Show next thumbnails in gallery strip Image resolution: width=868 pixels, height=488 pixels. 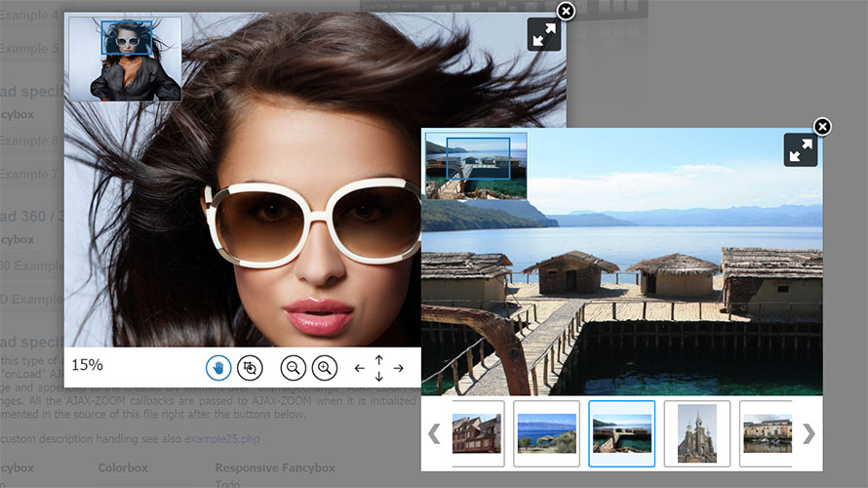809,433
